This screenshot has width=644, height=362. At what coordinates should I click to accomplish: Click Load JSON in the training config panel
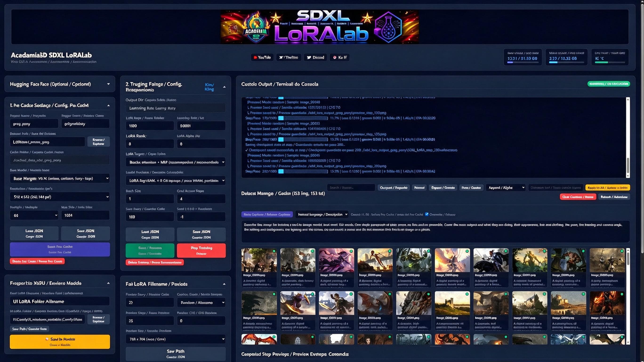[150, 234]
